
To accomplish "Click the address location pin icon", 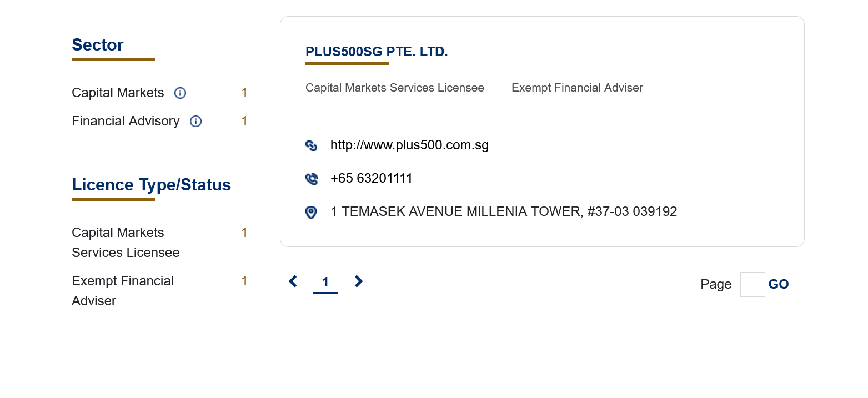I will tap(311, 212).
